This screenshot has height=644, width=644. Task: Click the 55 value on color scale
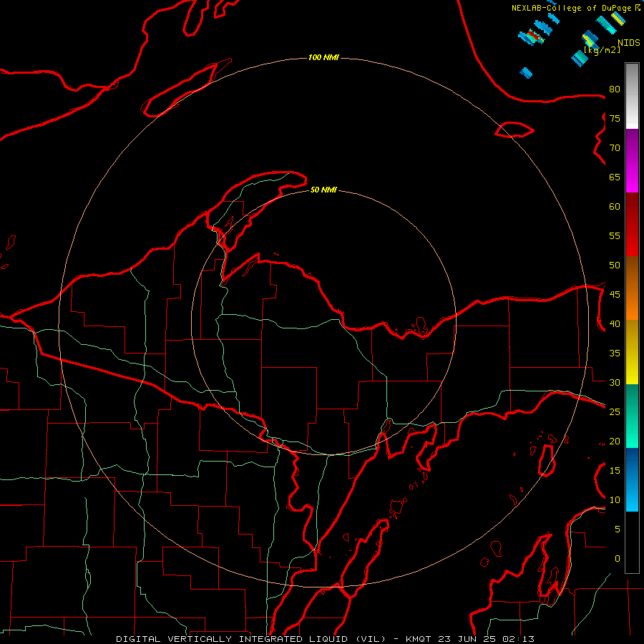pyautogui.click(x=615, y=235)
